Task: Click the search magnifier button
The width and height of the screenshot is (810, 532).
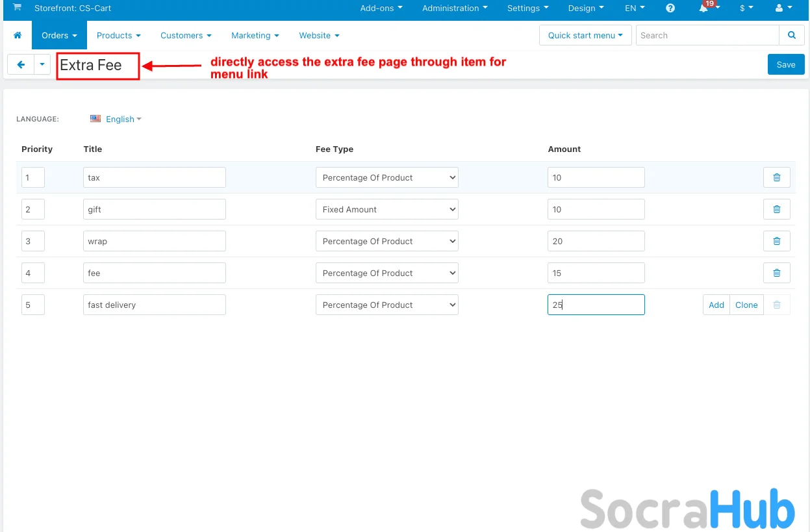Action: tap(791, 35)
